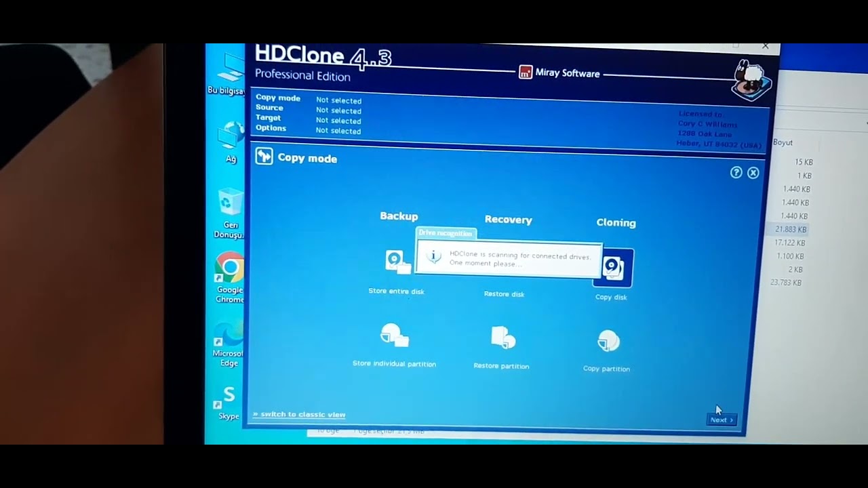Open Skype desktop shortcut
Screen dimensions: 868x488
(x=228, y=397)
